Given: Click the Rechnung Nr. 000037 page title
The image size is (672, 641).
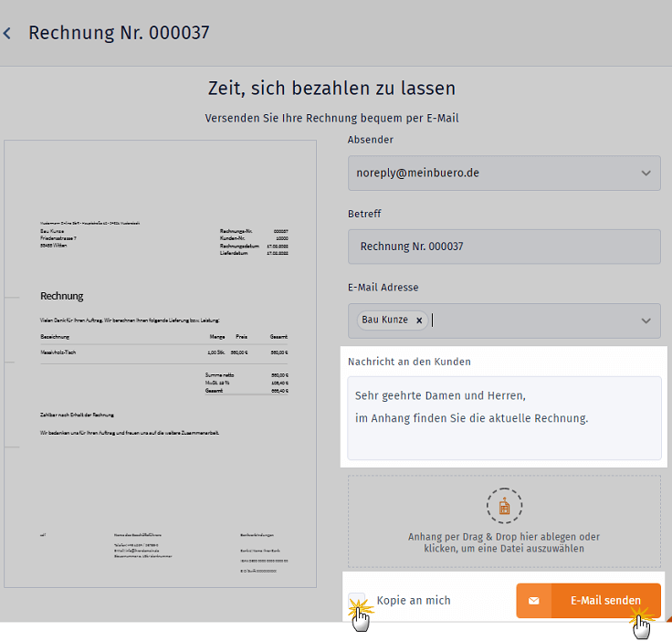Looking at the screenshot, I should pos(119,34).
